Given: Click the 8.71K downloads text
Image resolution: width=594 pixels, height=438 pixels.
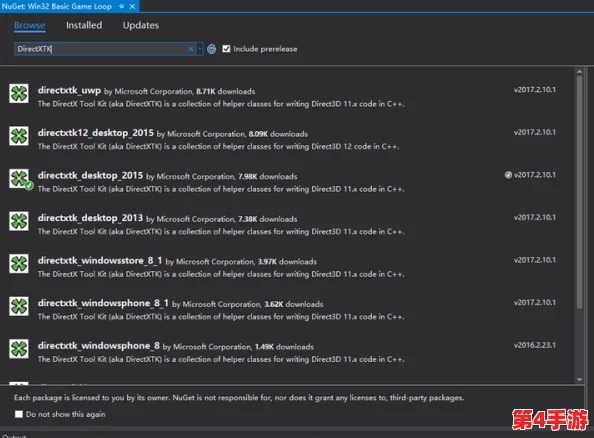Looking at the screenshot, I should pyautogui.click(x=225, y=92).
